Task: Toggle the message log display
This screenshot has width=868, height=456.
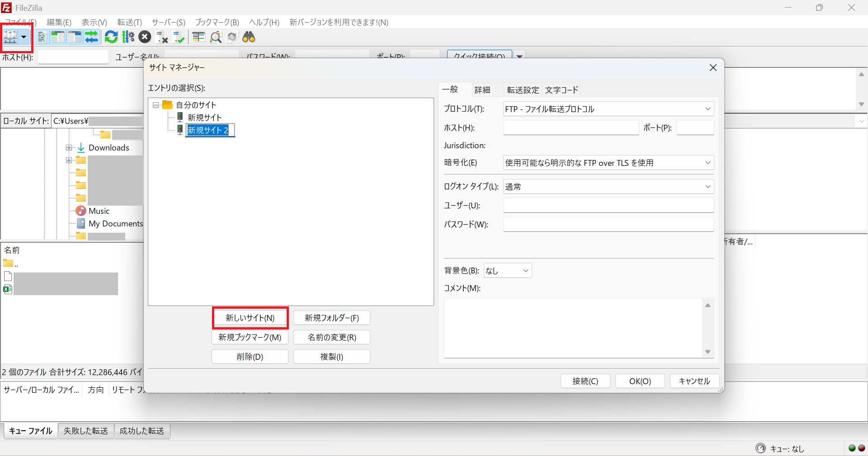Action: [x=42, y=37]
